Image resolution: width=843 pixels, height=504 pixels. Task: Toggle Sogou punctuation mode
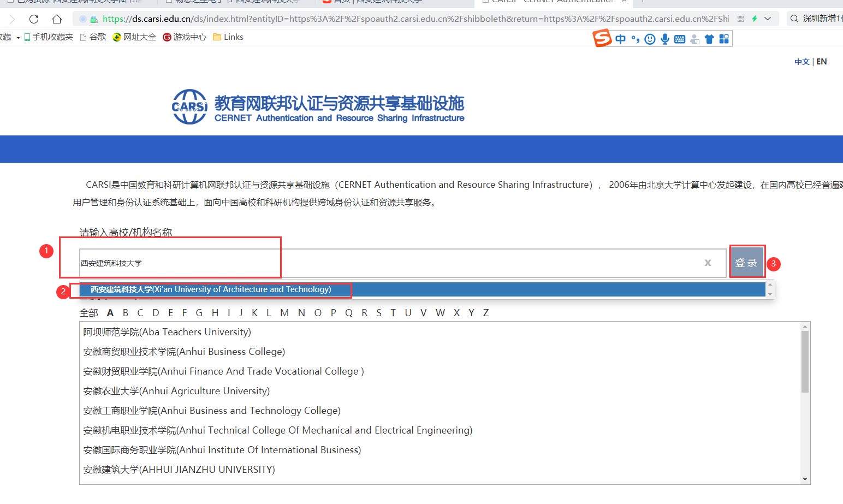635,39
